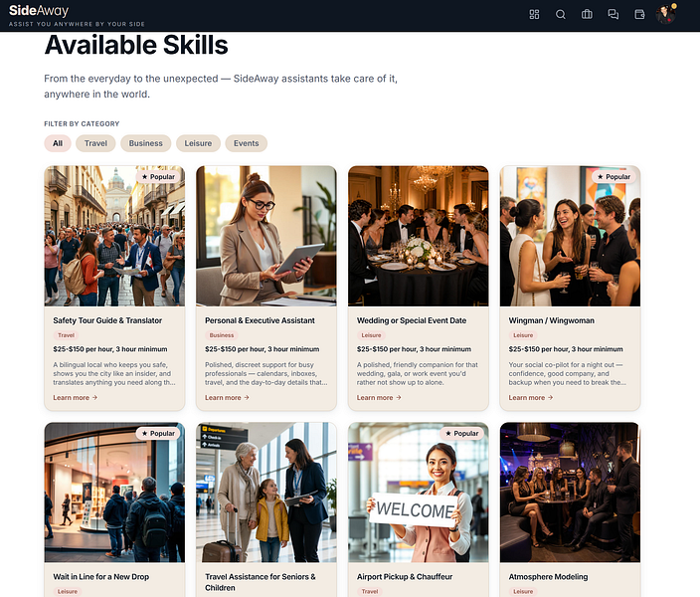
Task: Click the Atmosphere Modeling title
Action: pos(548,577)
